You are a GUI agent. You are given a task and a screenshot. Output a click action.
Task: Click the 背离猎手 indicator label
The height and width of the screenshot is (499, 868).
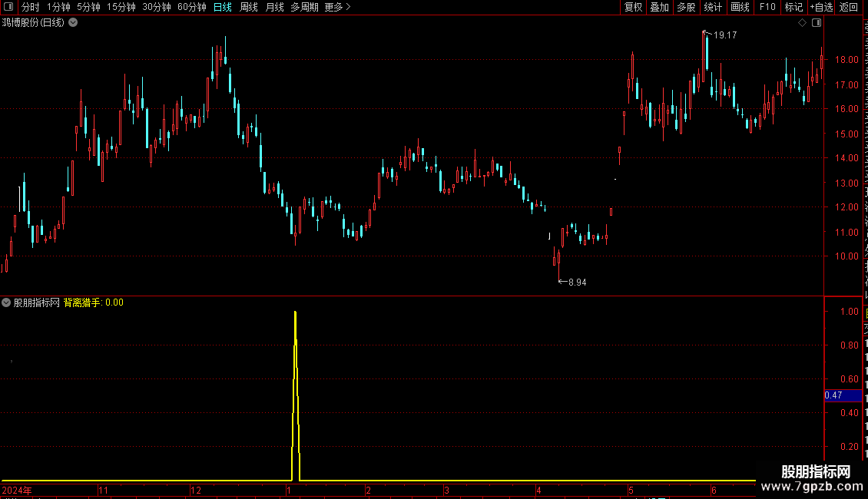tap(82, 302)
